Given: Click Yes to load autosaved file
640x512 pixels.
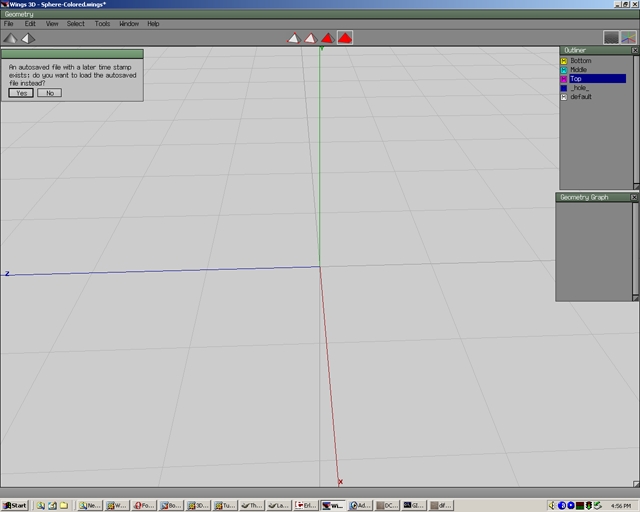Looking at the screenshot, I should point(21,93).
